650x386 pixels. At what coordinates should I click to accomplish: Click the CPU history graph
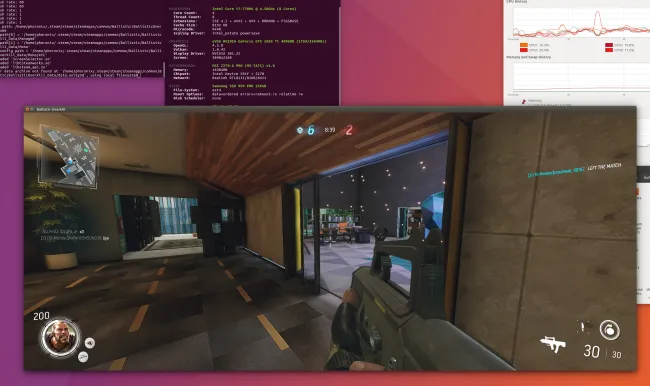click(x=581, y=23)
